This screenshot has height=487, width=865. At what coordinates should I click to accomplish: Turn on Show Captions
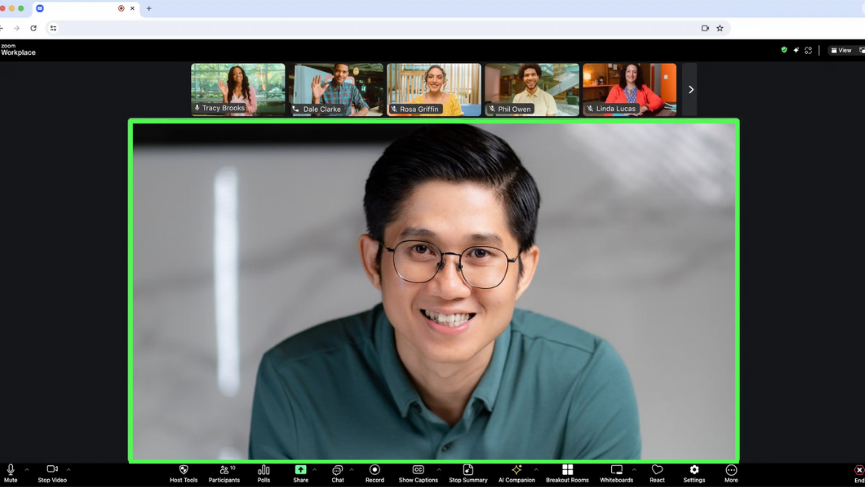[418, 470]
